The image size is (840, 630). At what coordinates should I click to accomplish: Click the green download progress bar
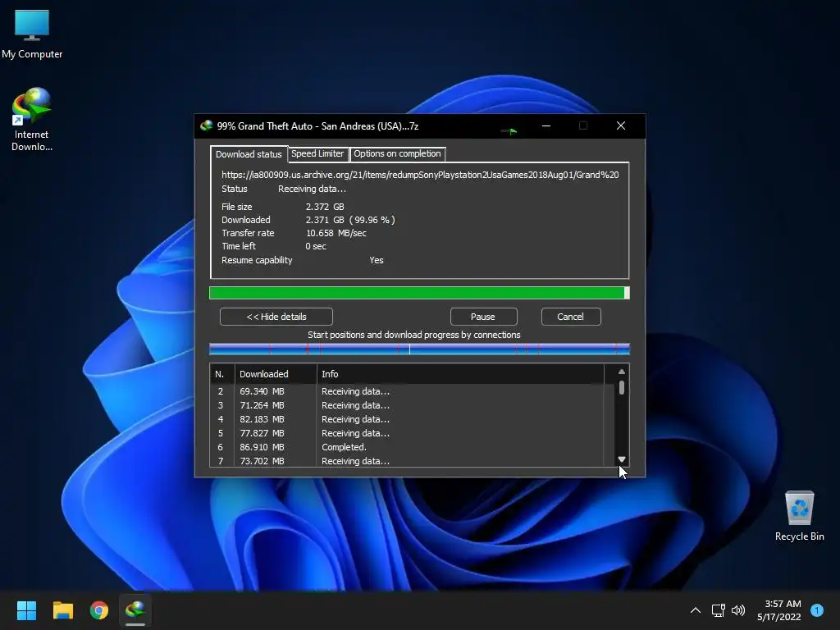click(419, 293)
